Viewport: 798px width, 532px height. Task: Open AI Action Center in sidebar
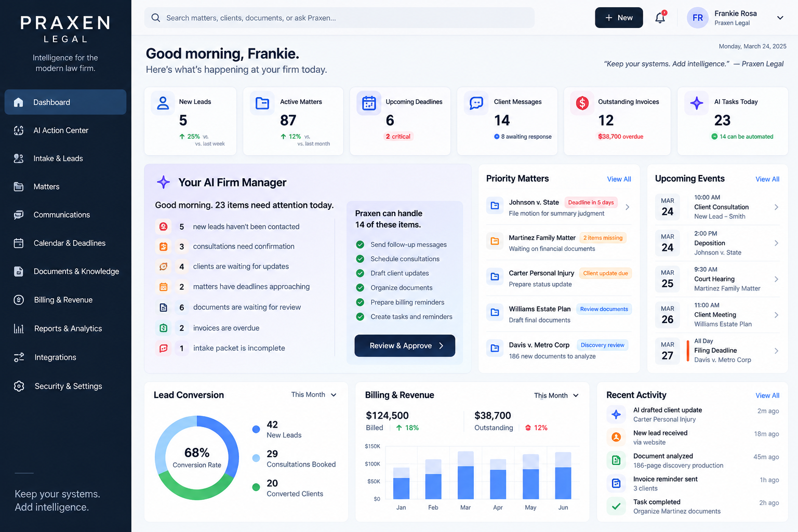click(65, 130)
